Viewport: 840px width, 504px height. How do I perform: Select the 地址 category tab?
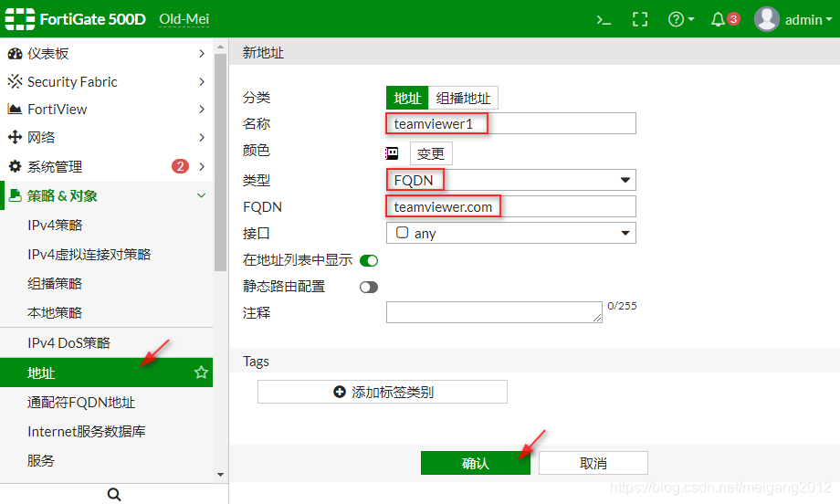point(407,98)
